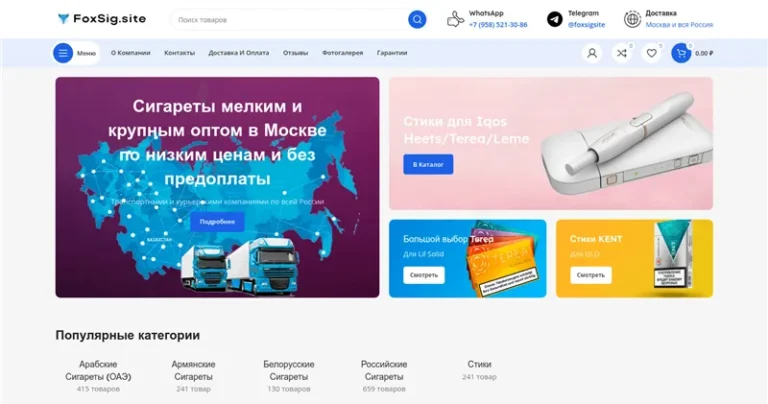Go to the Фотогалерея page
This screenshot has width=768, height=404.
click(342, 53)
